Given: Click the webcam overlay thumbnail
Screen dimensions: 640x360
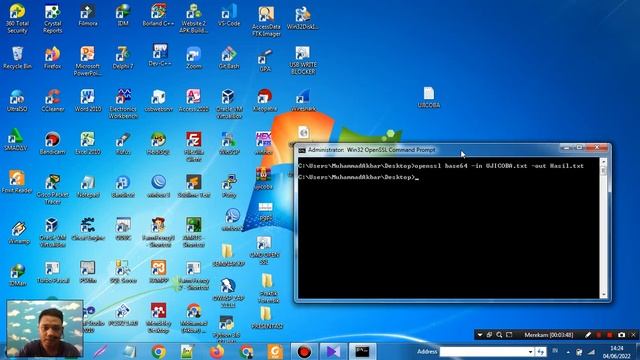Looking at the screenshot, I should (x=45, y=329).
